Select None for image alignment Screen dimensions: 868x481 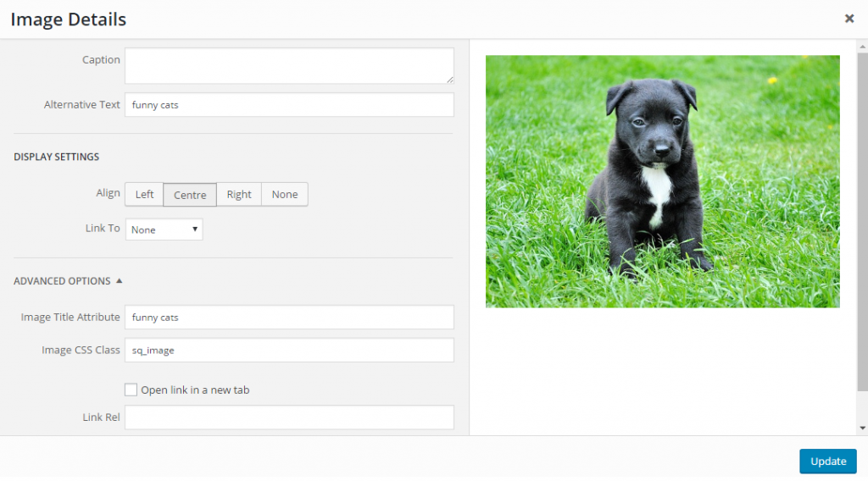click(285, 195)
